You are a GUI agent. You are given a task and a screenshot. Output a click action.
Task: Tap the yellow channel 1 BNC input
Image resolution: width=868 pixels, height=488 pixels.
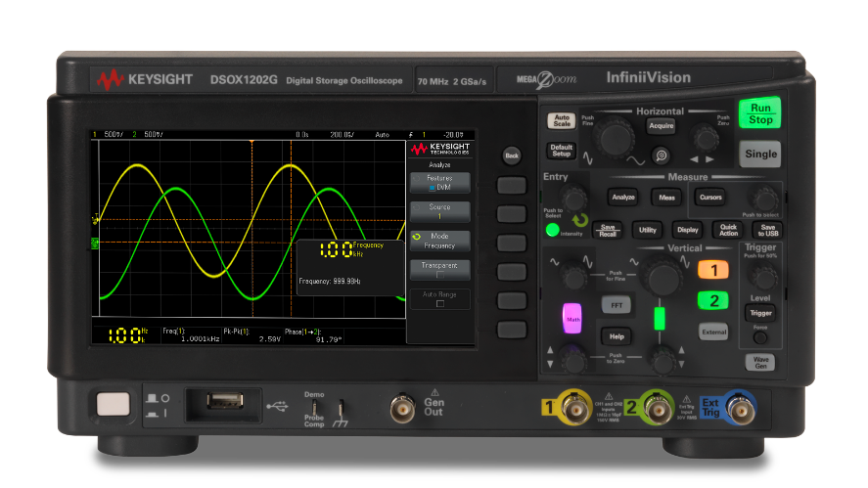tap(575, 409)
